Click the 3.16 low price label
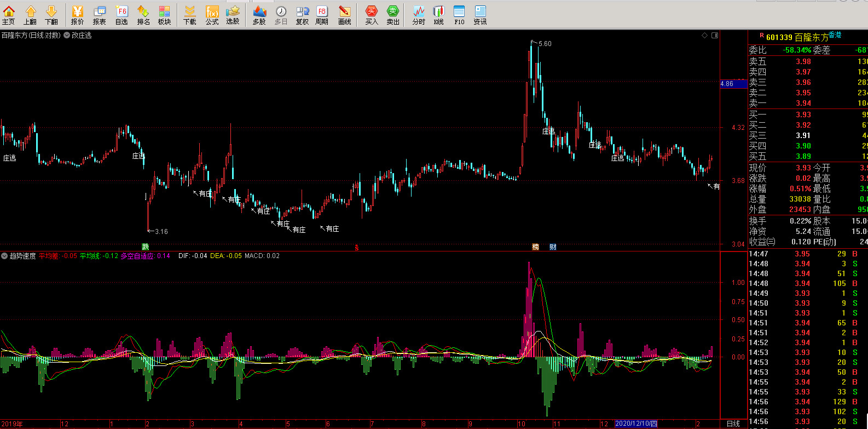This screenshot has height=429, width=868. coord(161,232)
